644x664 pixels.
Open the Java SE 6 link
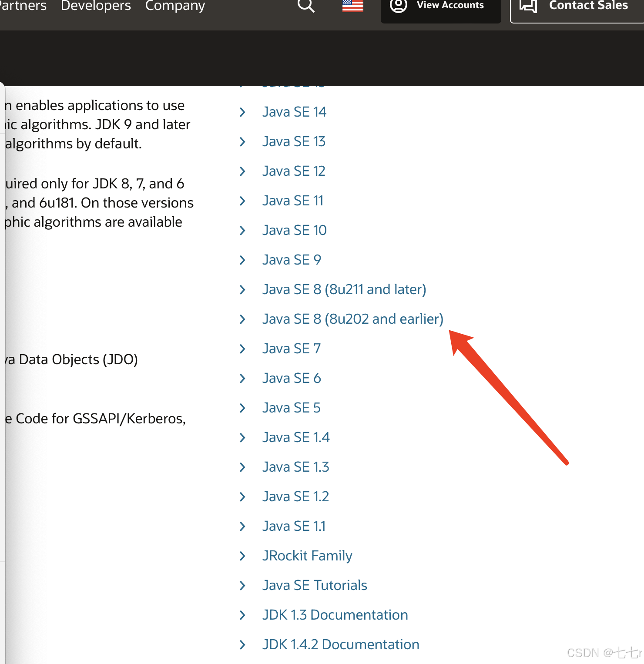pyautogui.click(x=292, y=378)
